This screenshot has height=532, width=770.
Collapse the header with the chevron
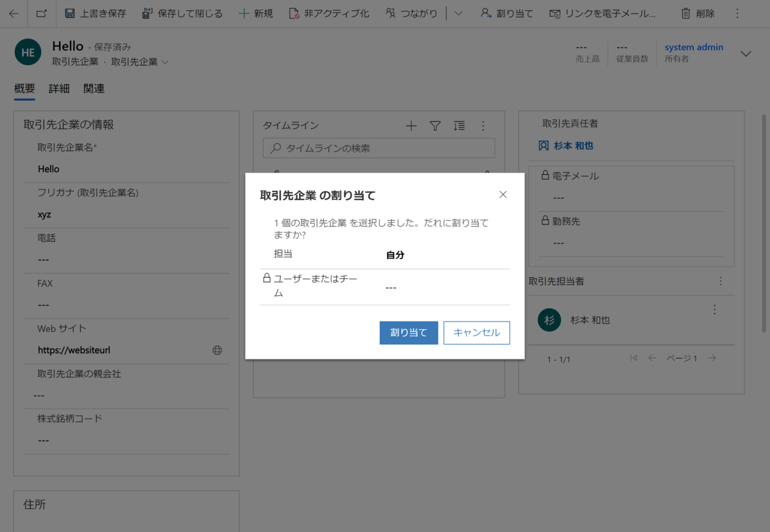[x=746, y=54]
